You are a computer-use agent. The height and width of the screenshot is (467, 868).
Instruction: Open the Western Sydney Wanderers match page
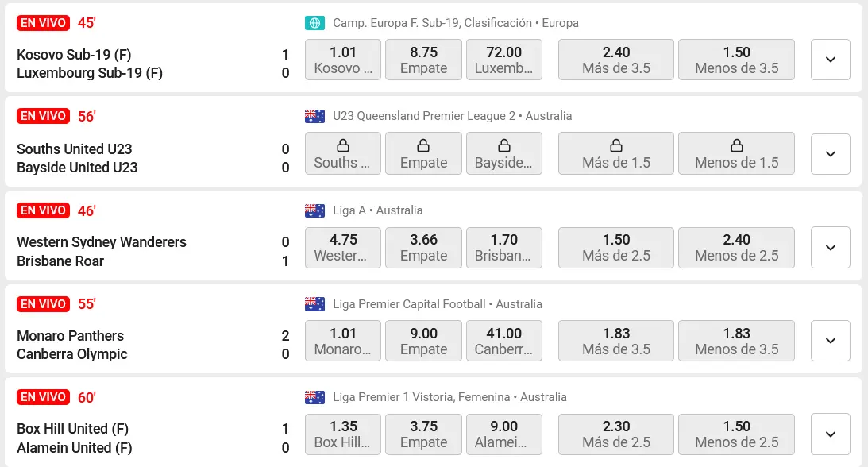(x=102, y=242)
